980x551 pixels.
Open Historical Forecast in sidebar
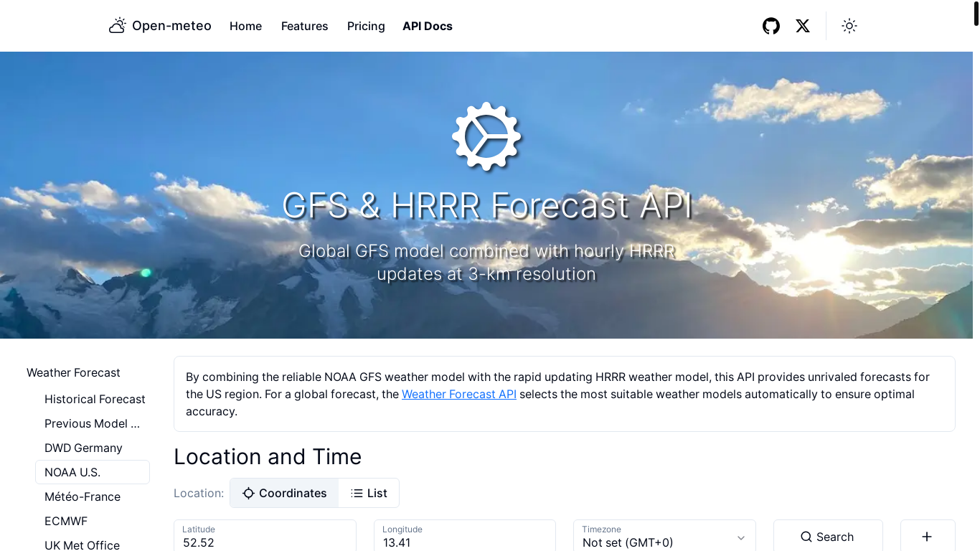95,399
